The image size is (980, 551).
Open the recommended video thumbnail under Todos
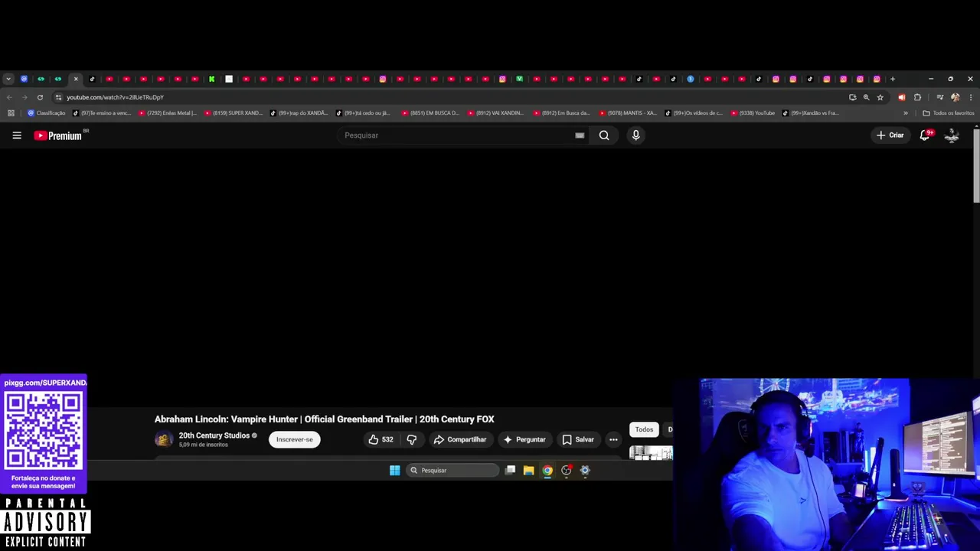pos(651,453)
